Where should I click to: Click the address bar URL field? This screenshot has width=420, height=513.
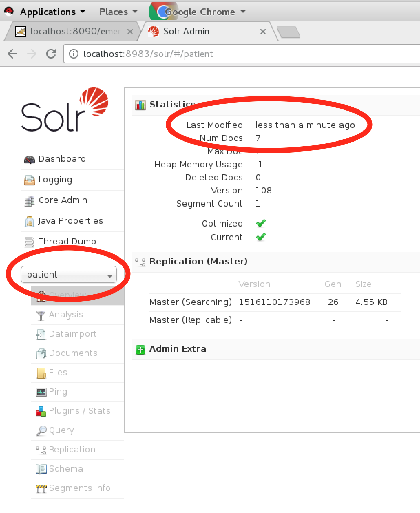point(241,54)
